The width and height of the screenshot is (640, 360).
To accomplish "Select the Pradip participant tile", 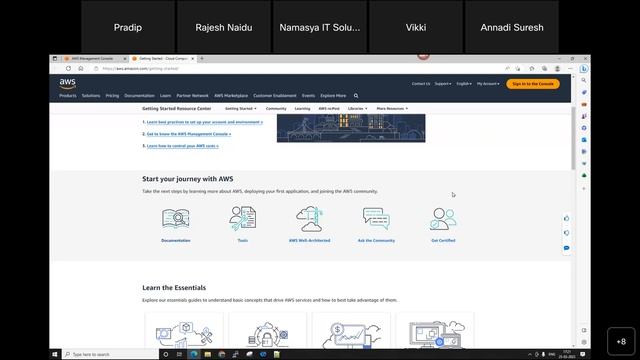I will tap(128, 27).
